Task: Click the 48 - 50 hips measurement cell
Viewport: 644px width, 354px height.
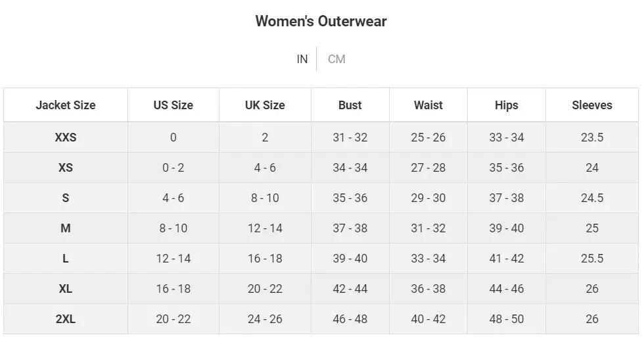Action: click(507, 319)
